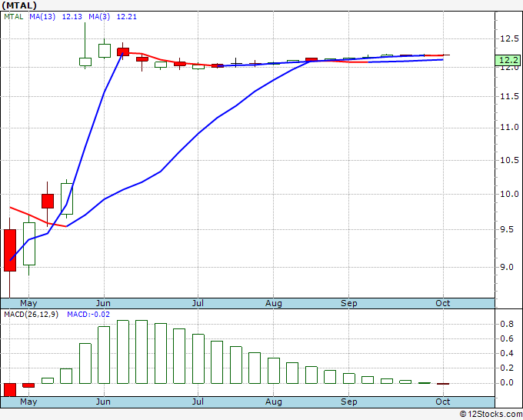Click Jul on the price chart axis
Image resolution: width=523 pixels, height=420 pixels.
[198, 303]
